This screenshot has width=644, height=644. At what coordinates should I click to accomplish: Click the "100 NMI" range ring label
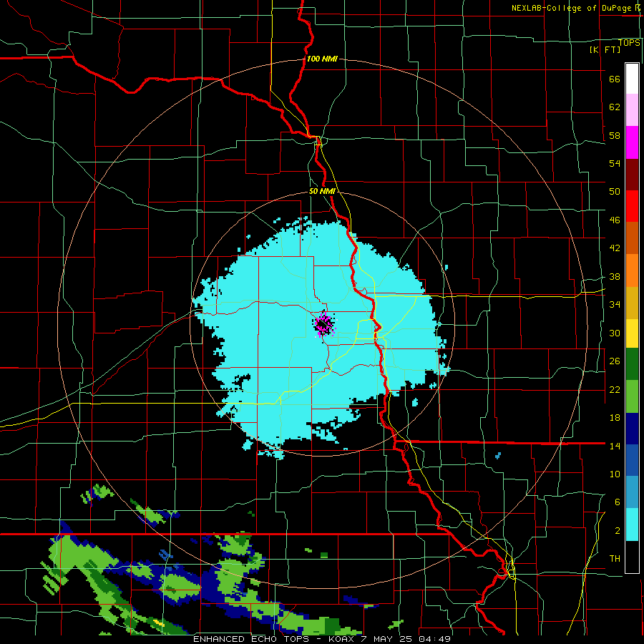(x=322, y=59)
